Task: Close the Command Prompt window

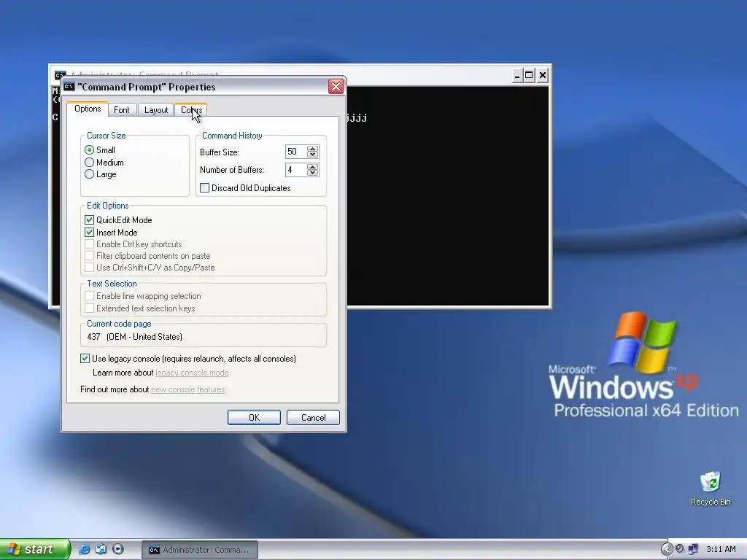Action: 542,75
